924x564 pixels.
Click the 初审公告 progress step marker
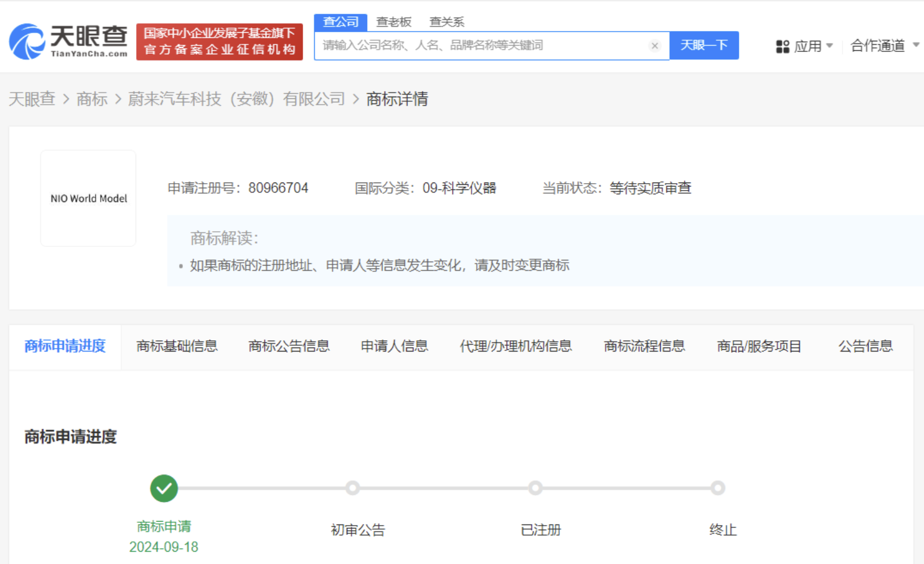click(x=352, y=488)
